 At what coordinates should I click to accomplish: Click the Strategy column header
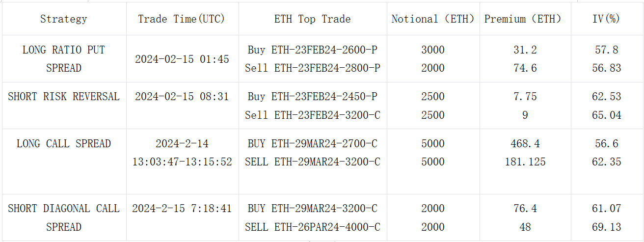pos(63,19)
